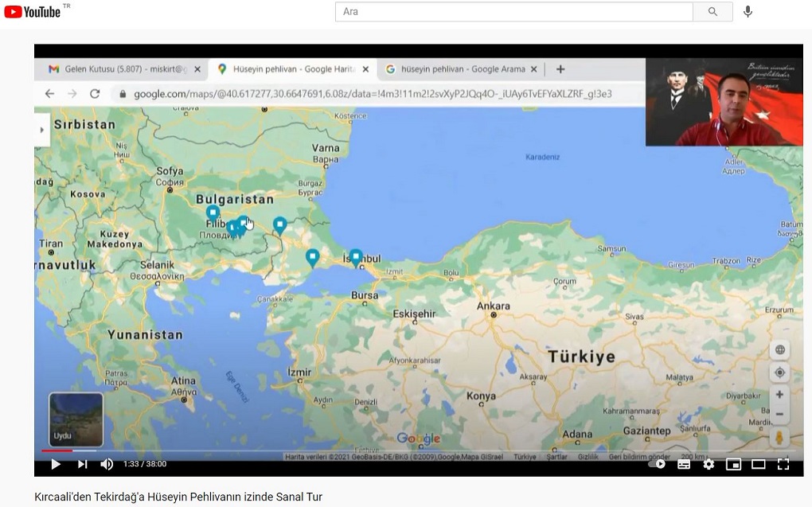The width and height of the screenshot is (812, 507).
Task: Switch to theater mode
Action: coord(758,464)
